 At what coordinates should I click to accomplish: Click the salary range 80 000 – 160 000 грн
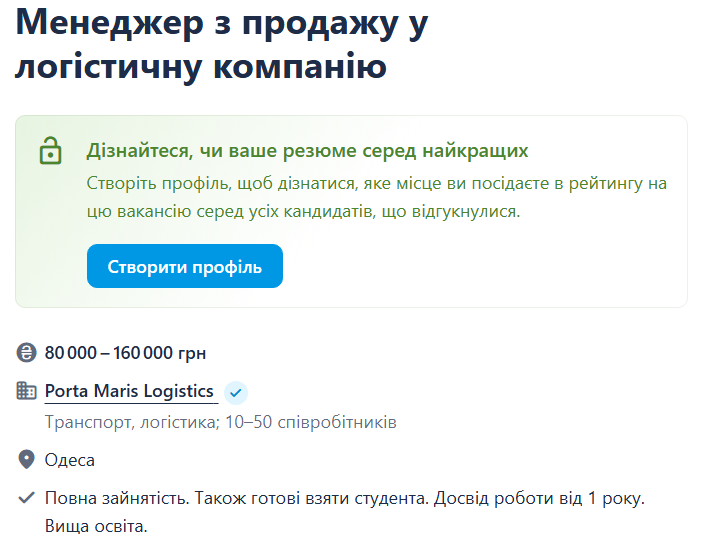(x=126, y=353)
